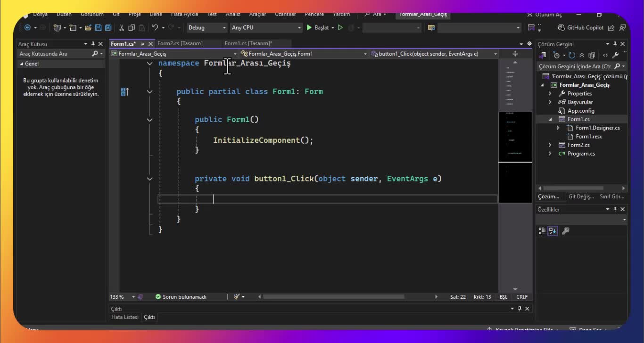This screenshot has height=343, width=644.
Task: Click the Sorun bulunamadı status indicator
Action: [x=181, y=297]
